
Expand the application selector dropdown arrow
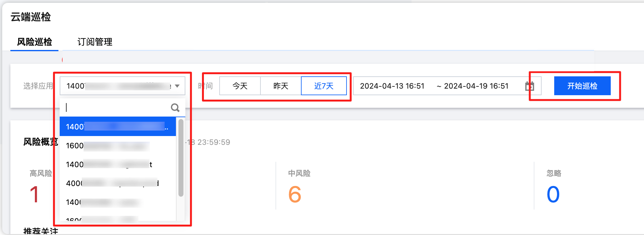point(177,86)
